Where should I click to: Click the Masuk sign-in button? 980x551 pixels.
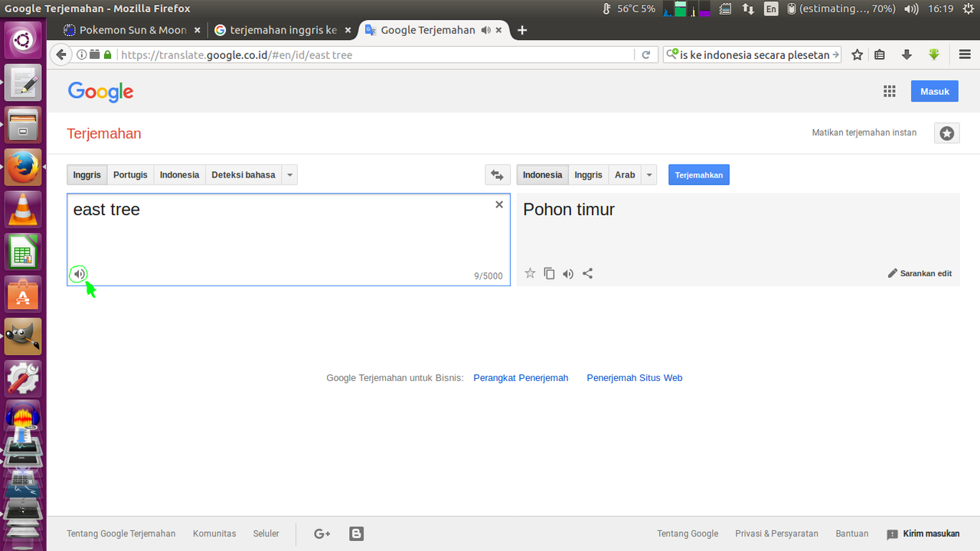pos(935,91)
